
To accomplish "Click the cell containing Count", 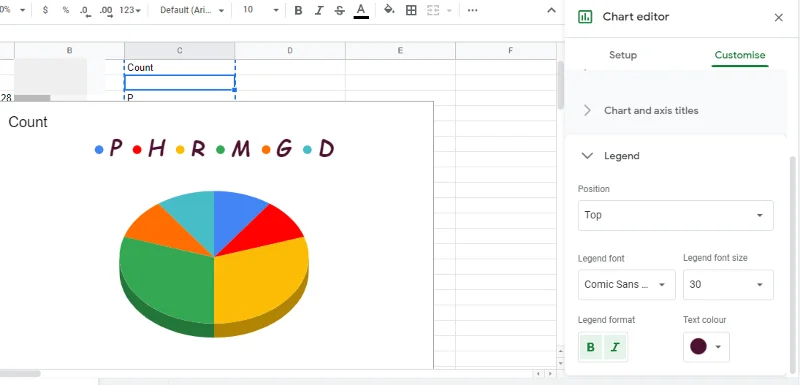I will (x=180, y=67).
